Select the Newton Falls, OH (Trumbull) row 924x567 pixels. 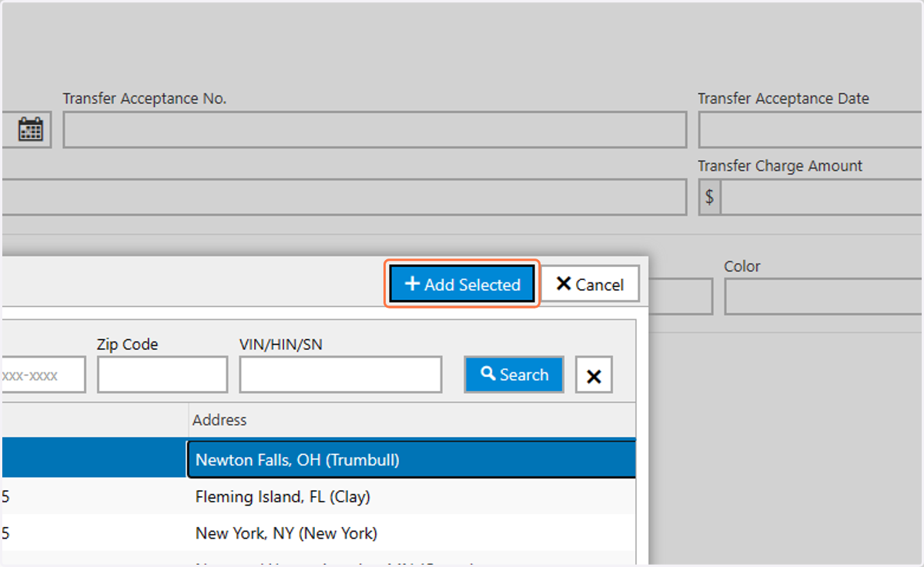tap(319, 459)
